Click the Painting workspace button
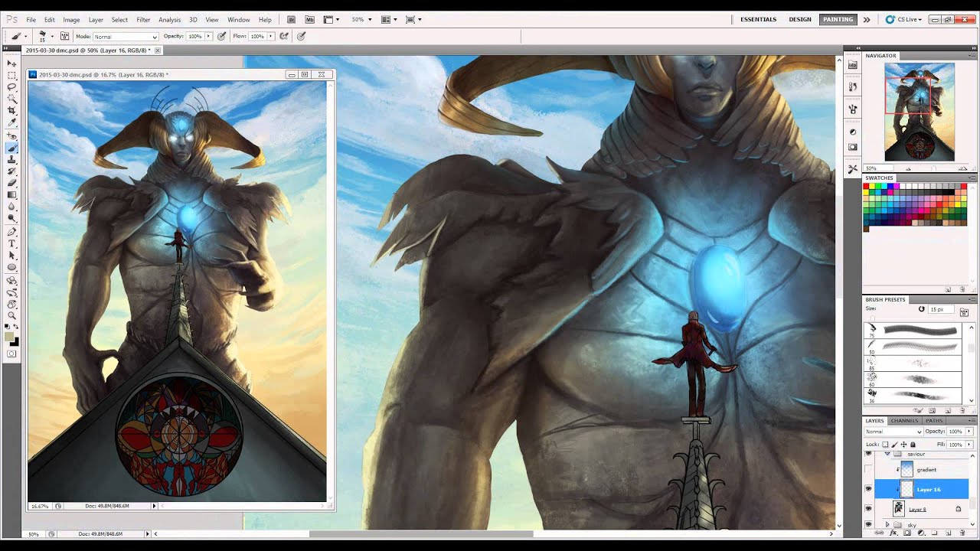 pos(838,19)
